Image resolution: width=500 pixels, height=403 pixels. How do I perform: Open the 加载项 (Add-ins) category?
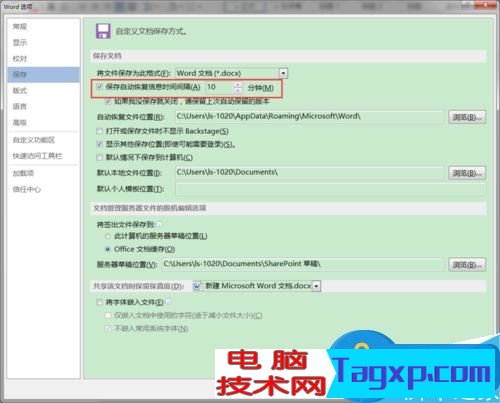coord(23,173)
